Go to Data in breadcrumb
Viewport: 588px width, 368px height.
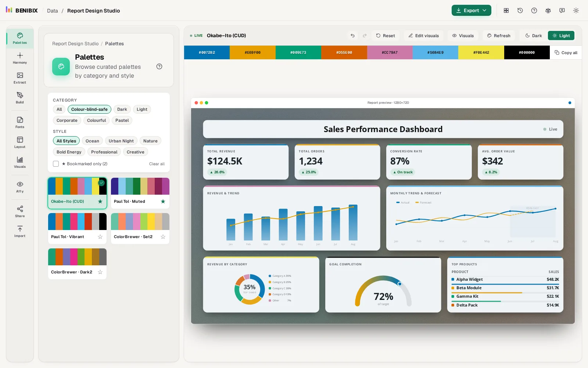tap(53, 11)
